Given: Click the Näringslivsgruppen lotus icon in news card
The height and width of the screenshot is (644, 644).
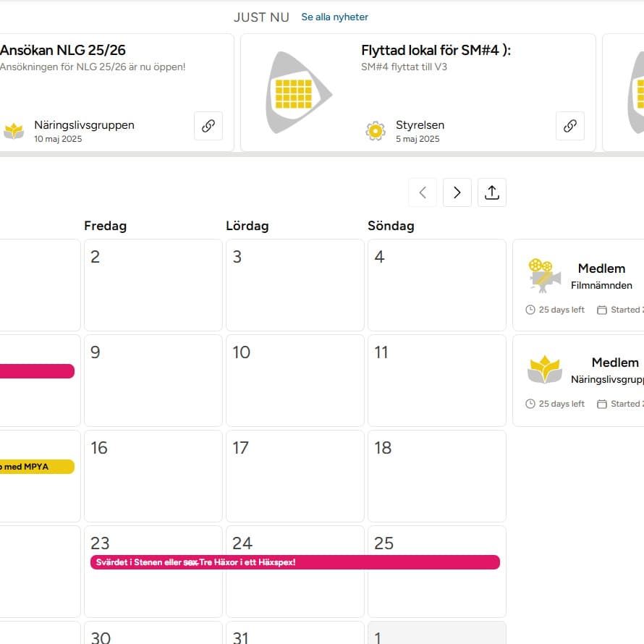Looking at the screenshot, I should tap(14, 131).
